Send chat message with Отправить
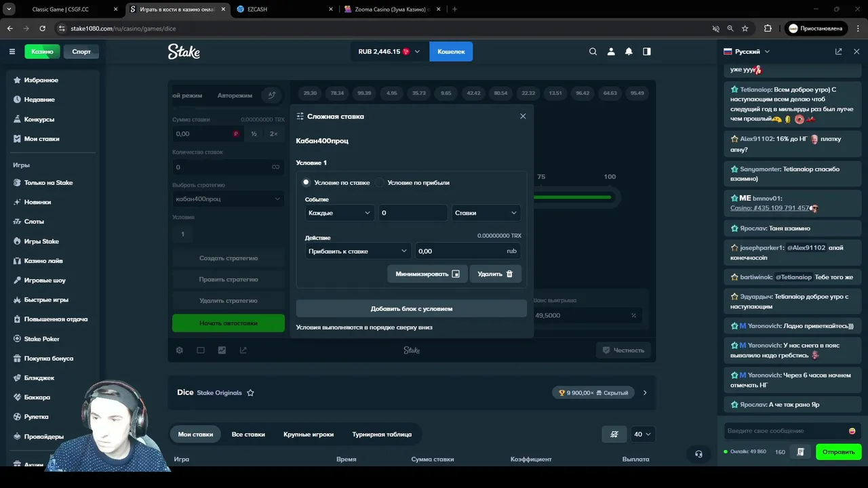 (838, 452)
